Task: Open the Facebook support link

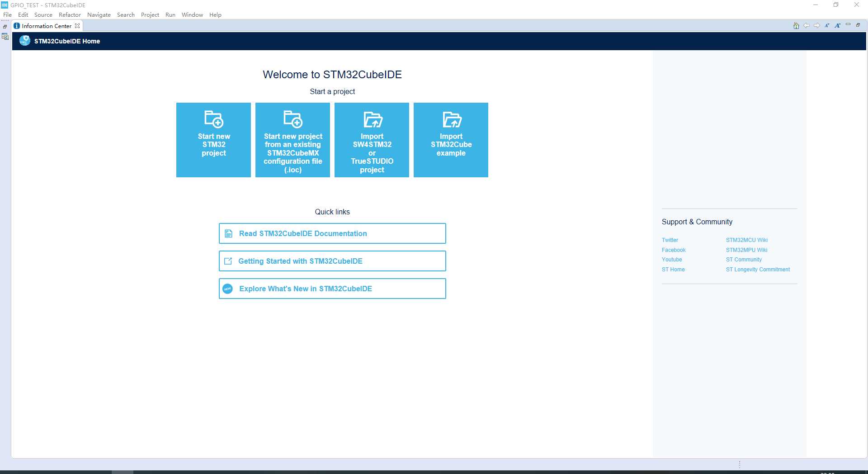Action: pos(674,250)
